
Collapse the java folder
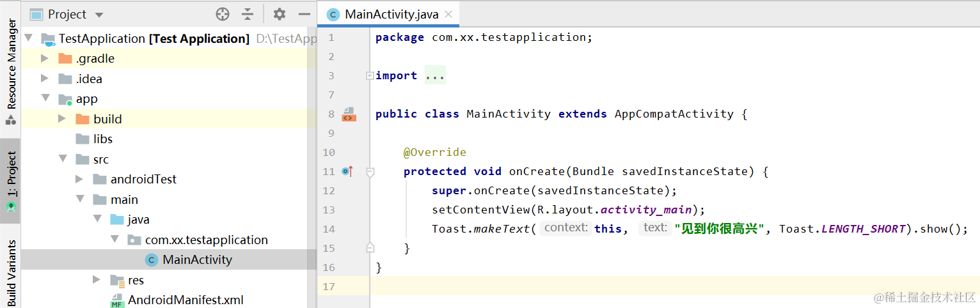pos(97,220)
